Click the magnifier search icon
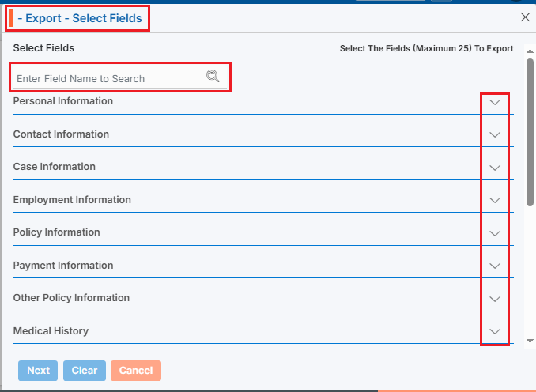The image size is (536, 392). pyautogui.click(x=212, y=77)
